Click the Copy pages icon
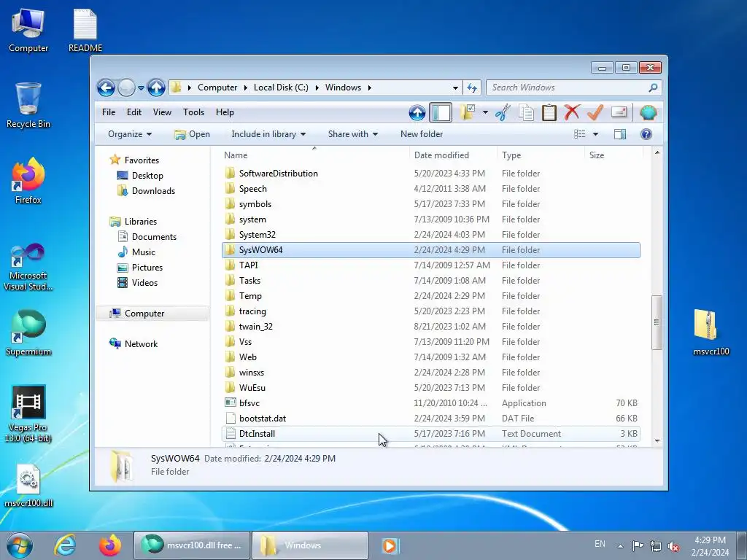The height and width of the screenshot is (560, 747). tap(527, 112)
